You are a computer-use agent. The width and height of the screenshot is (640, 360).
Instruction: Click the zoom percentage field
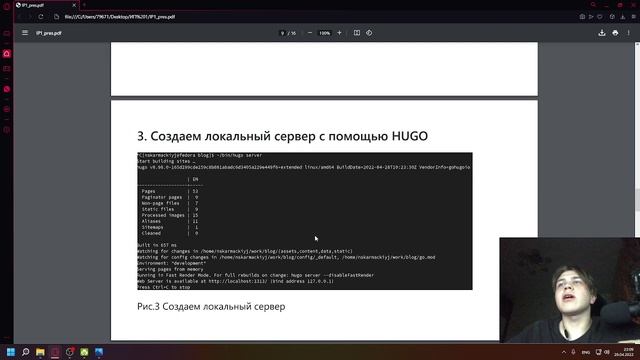point(324,33)
